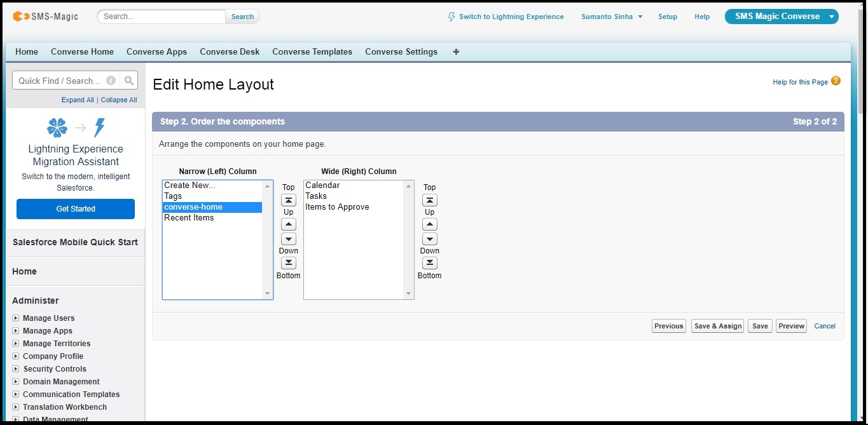The width and height of the screenshot is (868, 425).
Task: Move narrow column item Up
Action: pos(289,224)
